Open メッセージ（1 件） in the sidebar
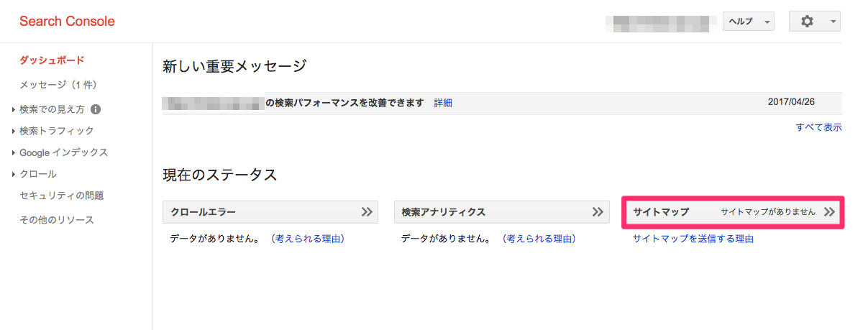Screen dimensions: 868x330 (58, 85)
